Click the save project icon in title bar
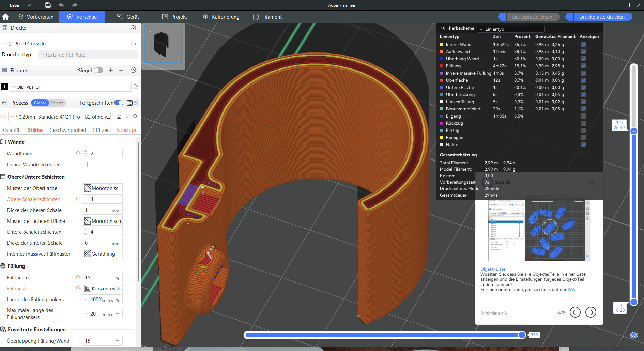 pyautogui.click(x=48, y=5)
